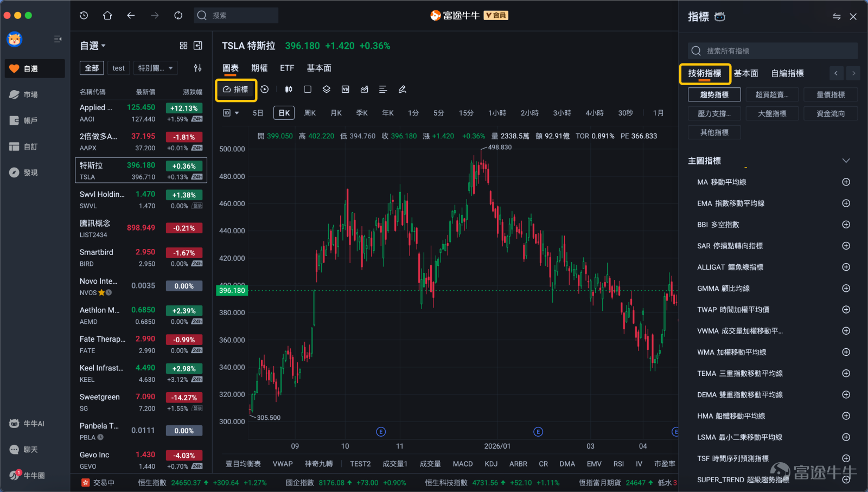Collapse the left sidebar with the list icon

click(x=58, y=39)
